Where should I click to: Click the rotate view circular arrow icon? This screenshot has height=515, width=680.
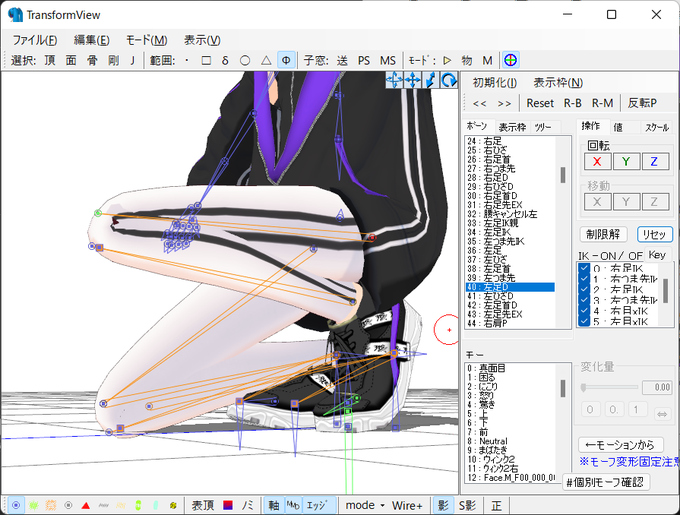point(449,80)
